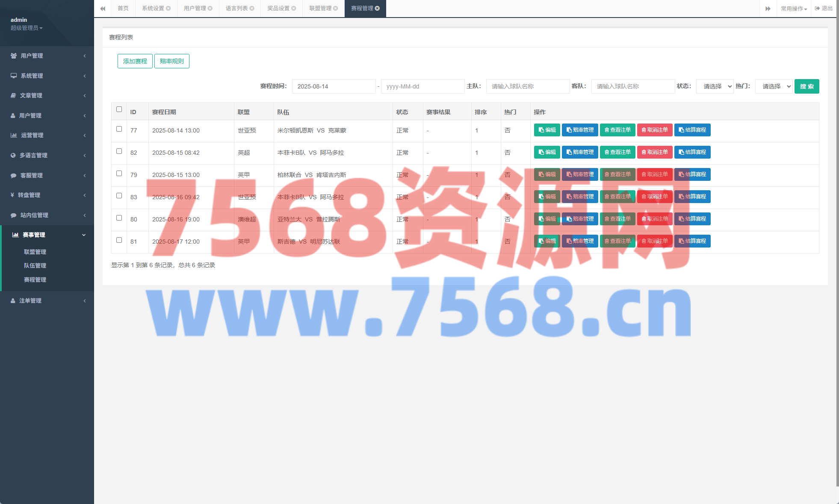Check the row checkbox for ID 81
The image size is (839, 504).
119,240
